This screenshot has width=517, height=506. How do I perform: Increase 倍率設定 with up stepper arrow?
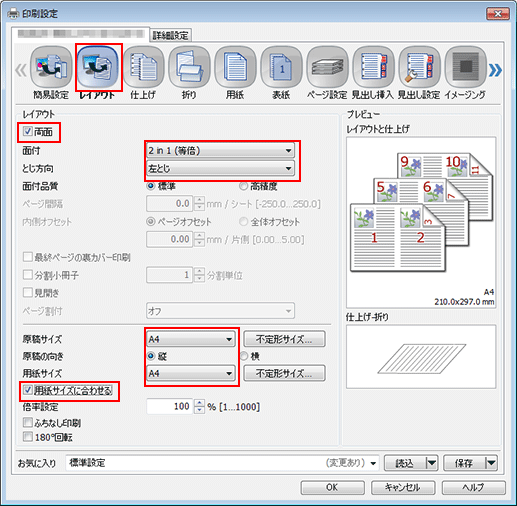click(199, 403)
